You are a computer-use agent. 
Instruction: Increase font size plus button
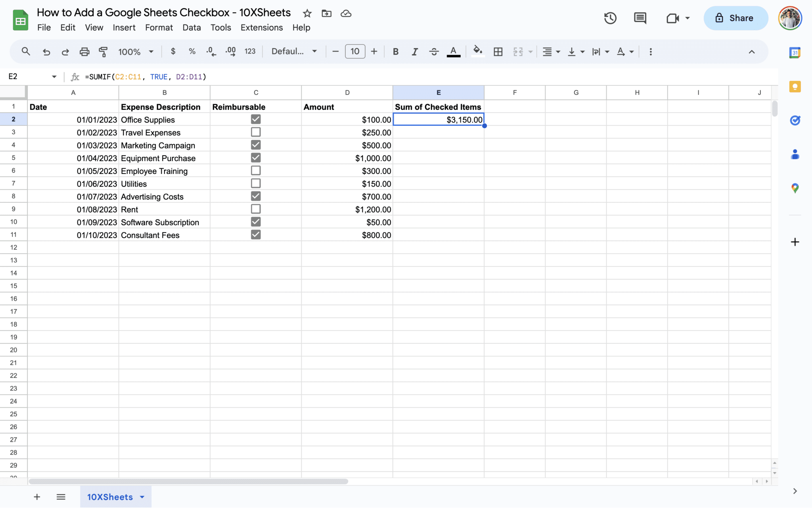click(x=374, y=52)
